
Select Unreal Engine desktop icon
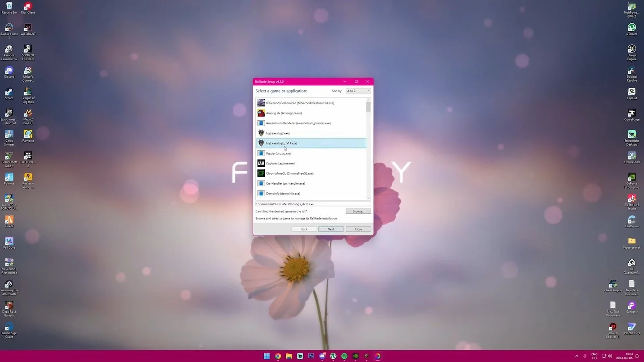[x=631, y=53]
